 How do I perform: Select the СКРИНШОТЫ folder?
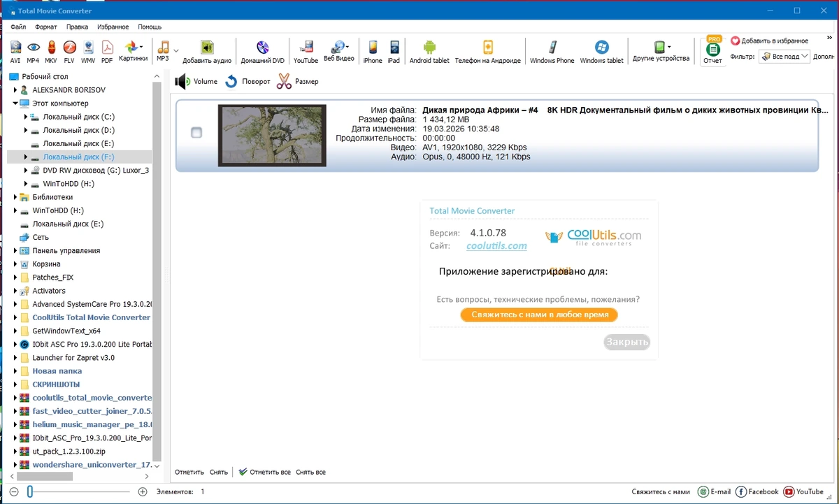coord(56,384)
